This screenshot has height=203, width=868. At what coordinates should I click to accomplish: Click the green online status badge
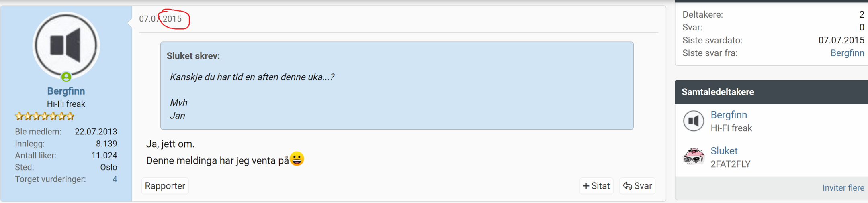coord(66,76)
